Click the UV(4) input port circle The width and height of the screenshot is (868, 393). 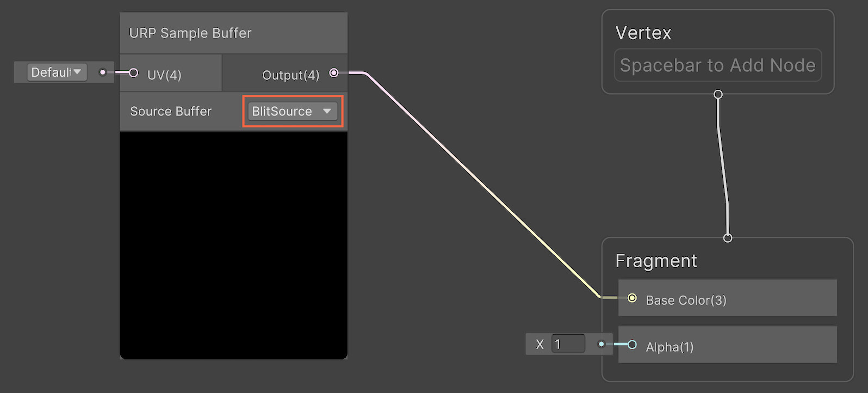click(133, 73)
